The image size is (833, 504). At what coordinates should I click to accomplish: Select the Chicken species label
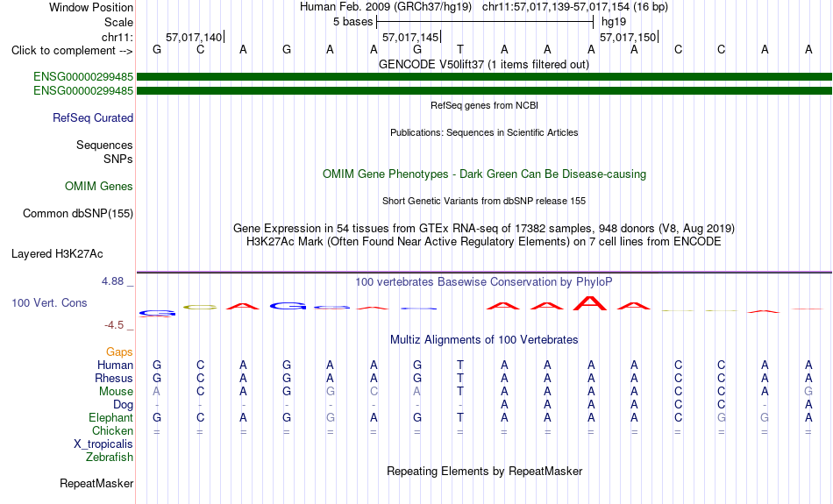point(112,430)
